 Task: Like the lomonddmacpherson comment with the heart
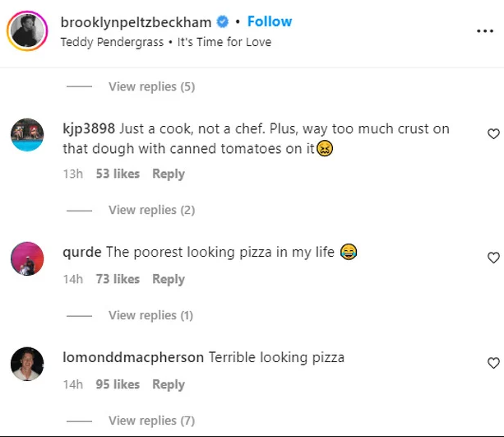[x=493, y=363]
